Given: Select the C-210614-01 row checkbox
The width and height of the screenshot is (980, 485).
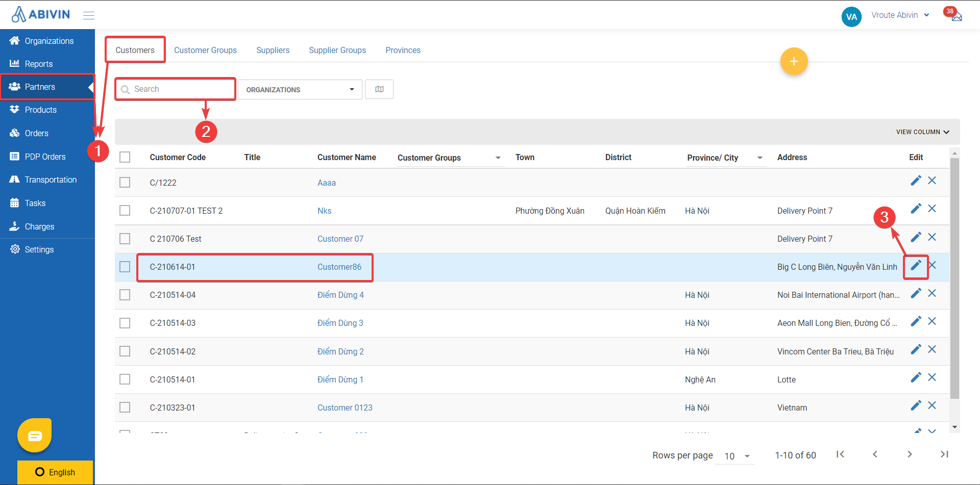Looking at the screenshot, I should pos(125,267).
